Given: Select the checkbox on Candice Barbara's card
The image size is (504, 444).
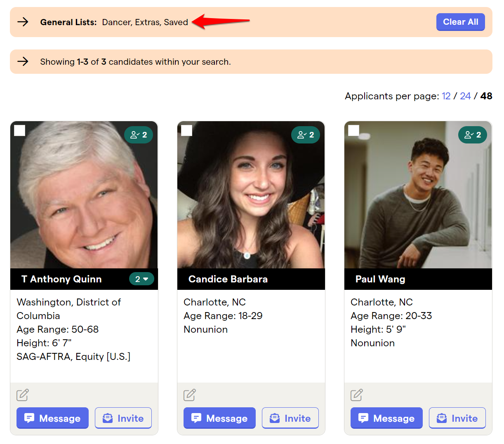Looking at the screenshot, I should point(187,131).
